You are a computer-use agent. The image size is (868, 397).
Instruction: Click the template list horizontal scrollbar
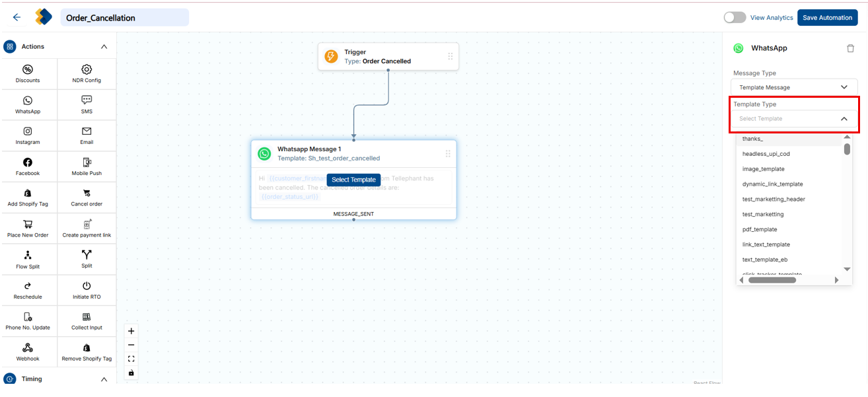pyautogui.click(x=772, y=280)
